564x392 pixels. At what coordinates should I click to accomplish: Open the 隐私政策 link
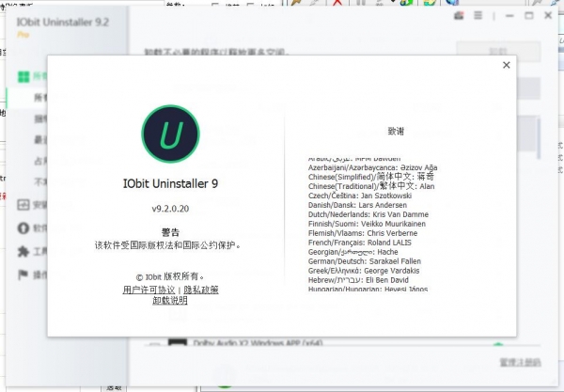201,290
